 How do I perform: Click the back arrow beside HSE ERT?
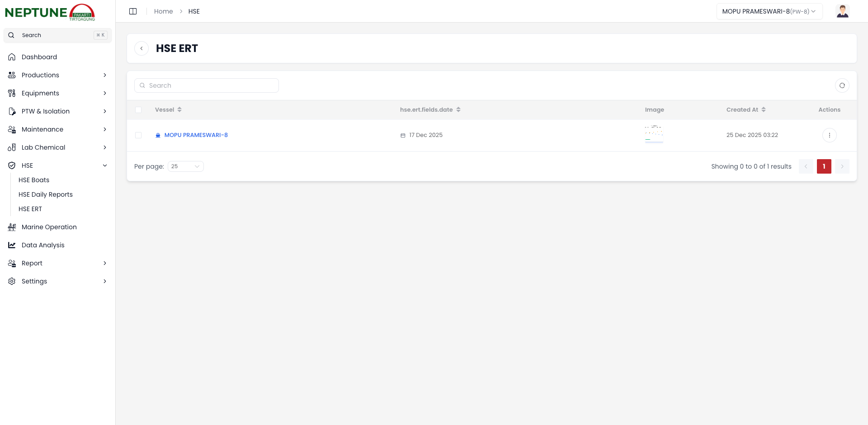click(142, 48)
